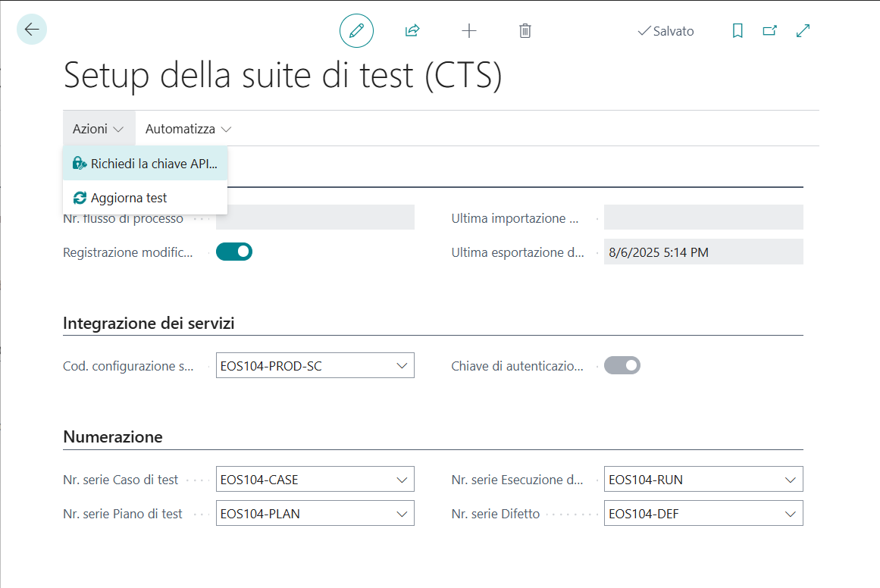Collapse the Azioni menu
The width and height of the screenshot is (880, 588).
[99, 129]
